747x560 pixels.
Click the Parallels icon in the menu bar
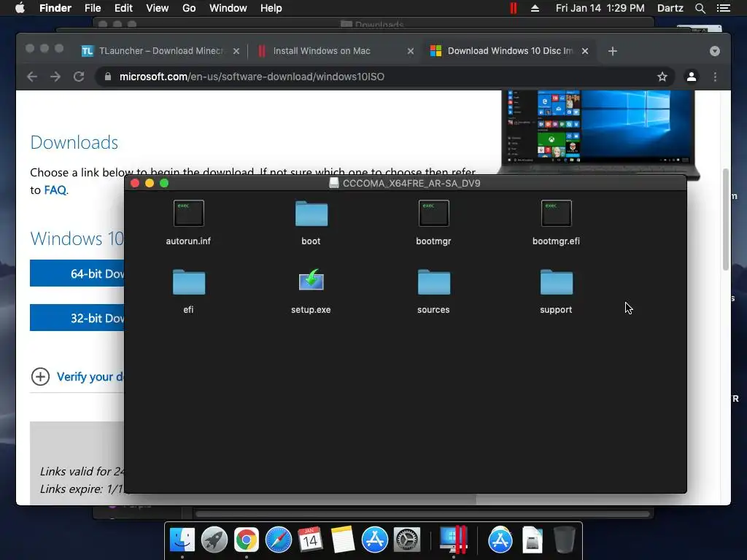pyautogui.click(x=513, y=8)
